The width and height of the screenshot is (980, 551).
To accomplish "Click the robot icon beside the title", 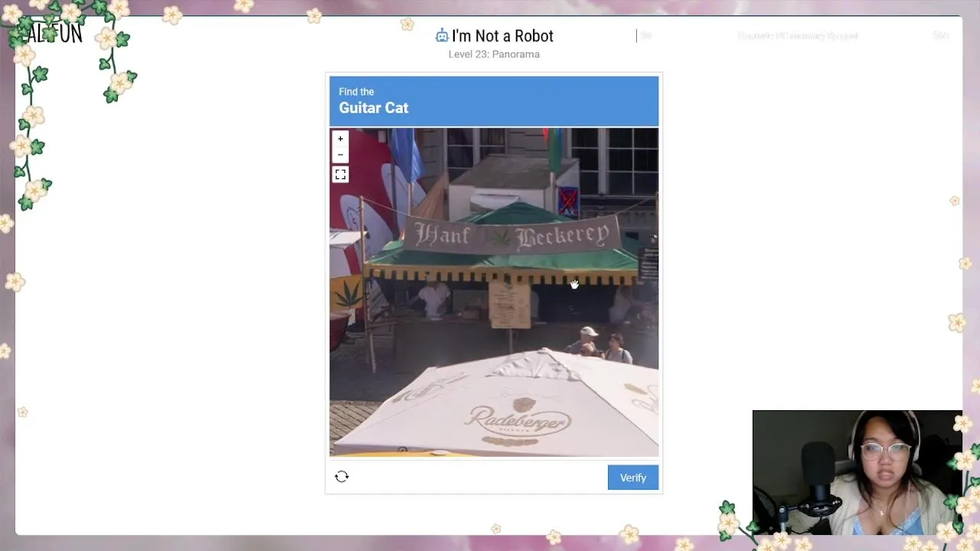I will 442,35.
